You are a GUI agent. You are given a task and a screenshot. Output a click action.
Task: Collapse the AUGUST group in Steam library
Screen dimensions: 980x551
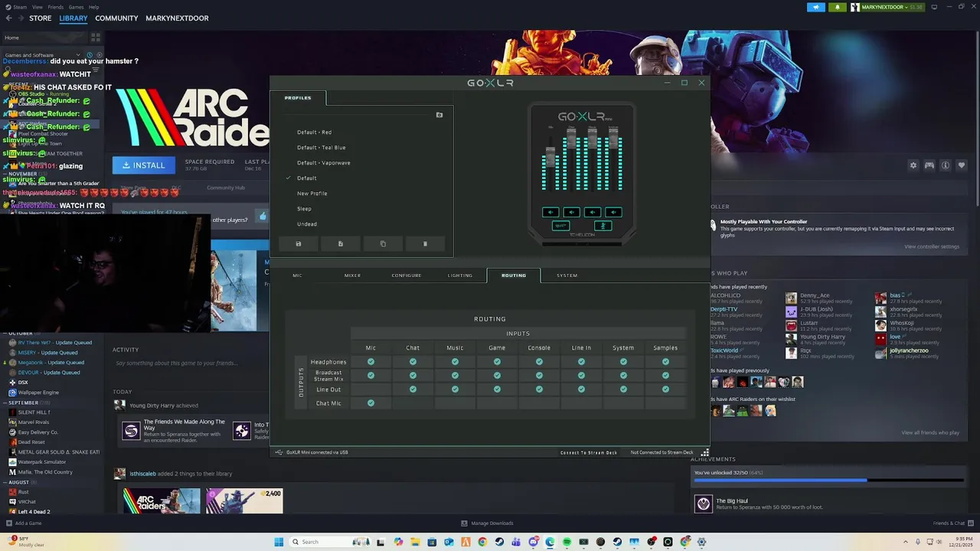tap(5, 482)
